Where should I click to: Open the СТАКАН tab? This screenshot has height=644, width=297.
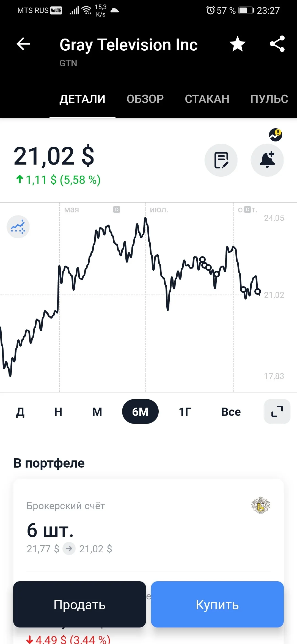coord(207,99)
